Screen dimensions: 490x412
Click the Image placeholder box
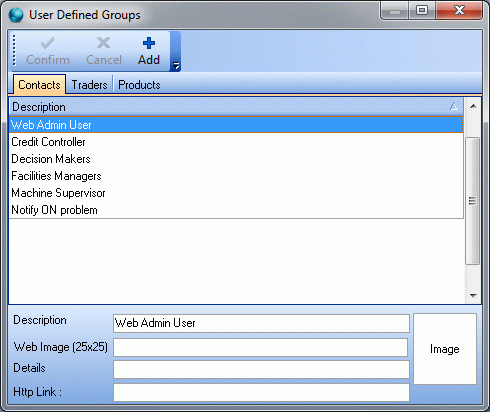tap(445, 349)
